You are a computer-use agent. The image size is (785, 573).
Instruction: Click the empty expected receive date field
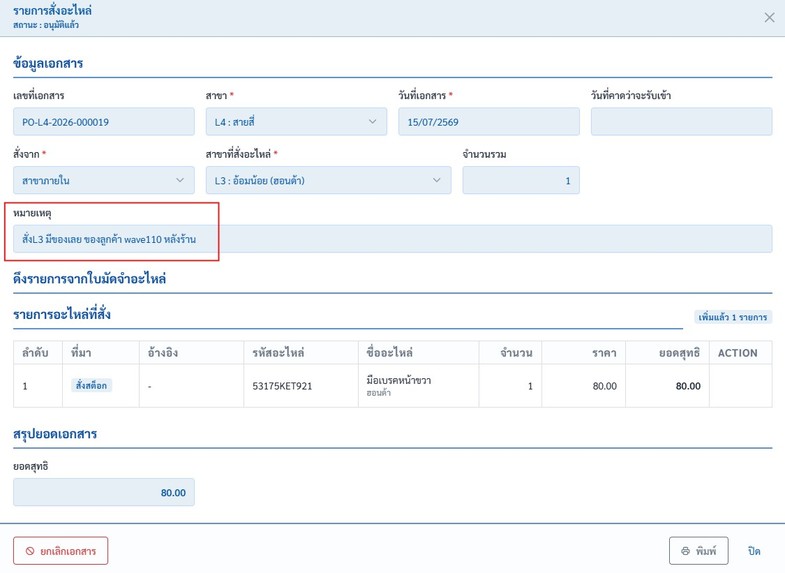pyautogui.click(x=681, y=122)
